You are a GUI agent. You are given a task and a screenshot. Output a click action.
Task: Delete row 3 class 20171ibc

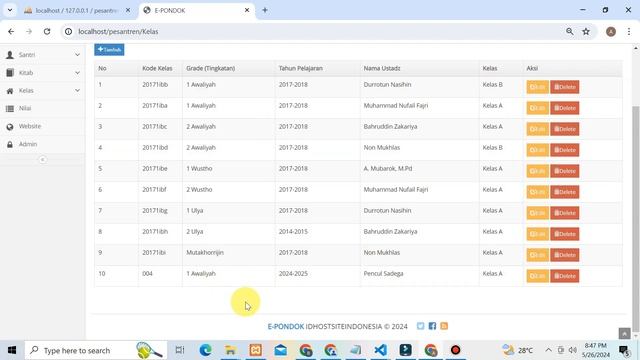564,129
